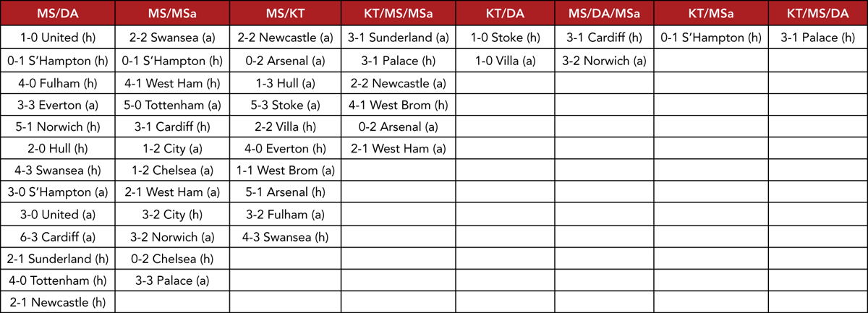Click the KT/DA column header
This screenshot has width=868, height=313.
tap(505, 14)
